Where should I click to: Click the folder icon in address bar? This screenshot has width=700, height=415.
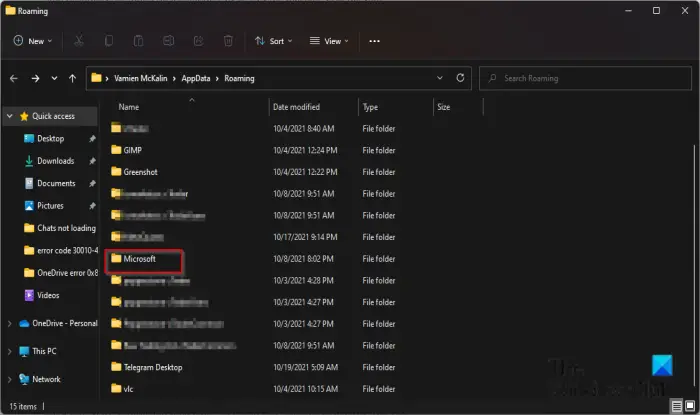point(96,78)
